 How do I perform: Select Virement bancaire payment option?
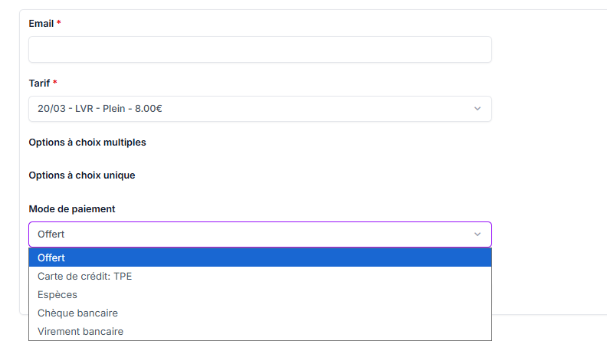(x=80, y=331)
